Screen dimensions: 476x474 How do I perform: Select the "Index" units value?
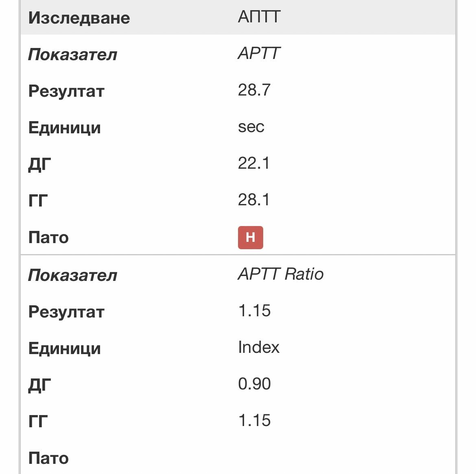click(x=259, y=348)
